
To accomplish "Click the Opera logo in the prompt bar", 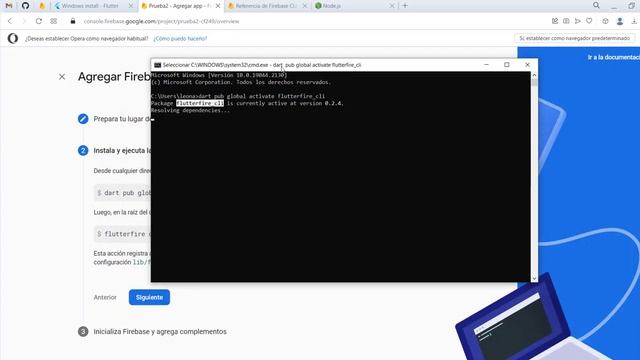I will tap(13, 38).
